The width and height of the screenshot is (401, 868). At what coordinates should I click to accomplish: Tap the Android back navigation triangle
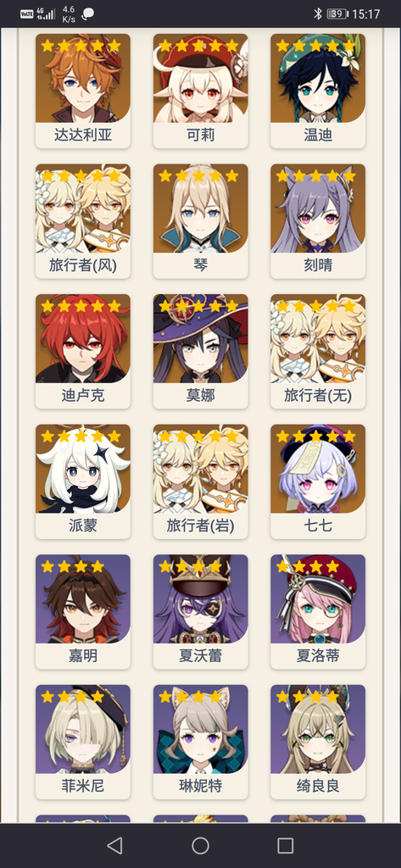[114, 845]
